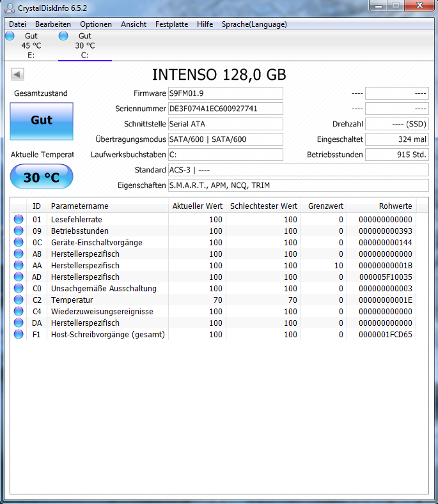Open the Festplatte menu
The image size is (438, 504).
171,24
